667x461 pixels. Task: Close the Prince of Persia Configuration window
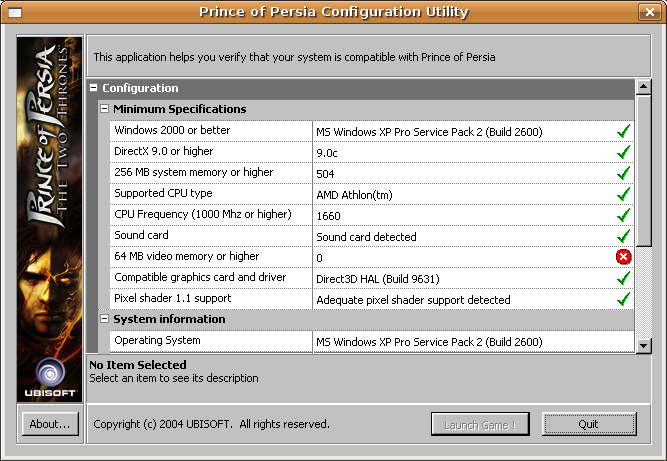tap(650, 12)
